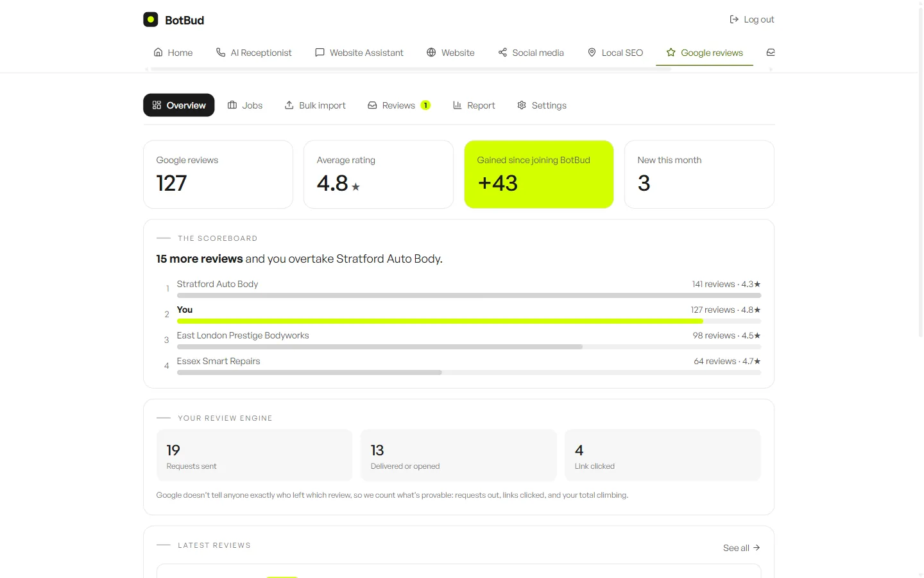Click the Average rating card
The image size is (924, 578).
coord(379,174)
